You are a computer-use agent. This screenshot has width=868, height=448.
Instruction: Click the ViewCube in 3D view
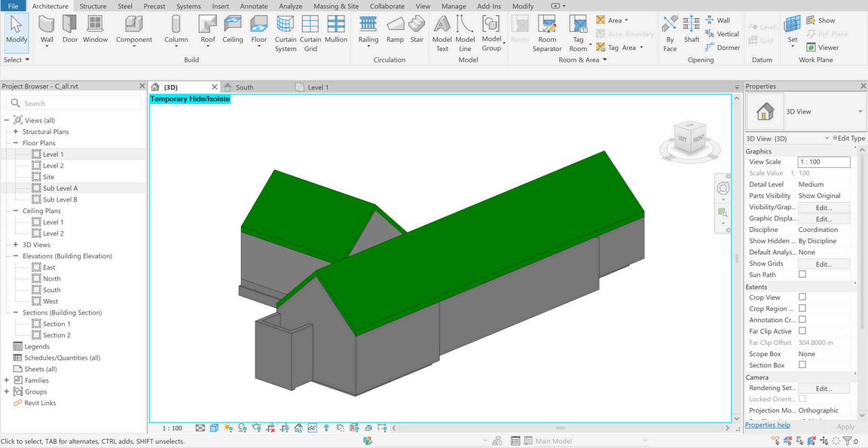pos(689,139)
